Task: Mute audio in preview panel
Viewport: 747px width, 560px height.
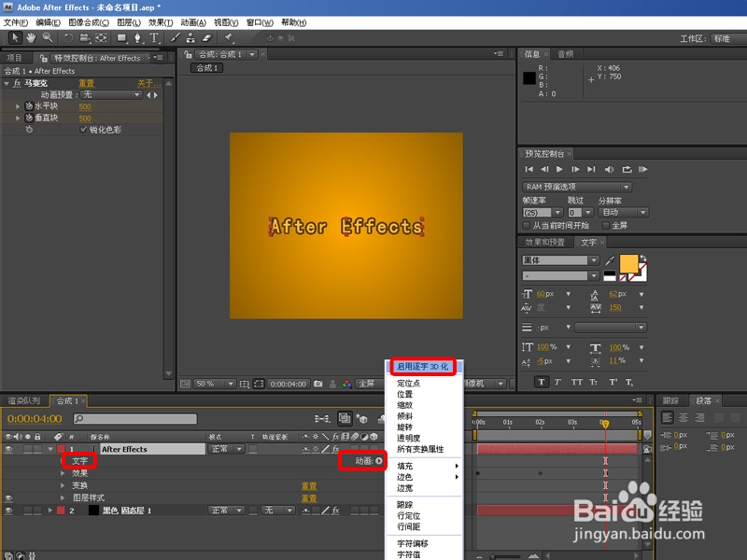Action: [610, 169]
